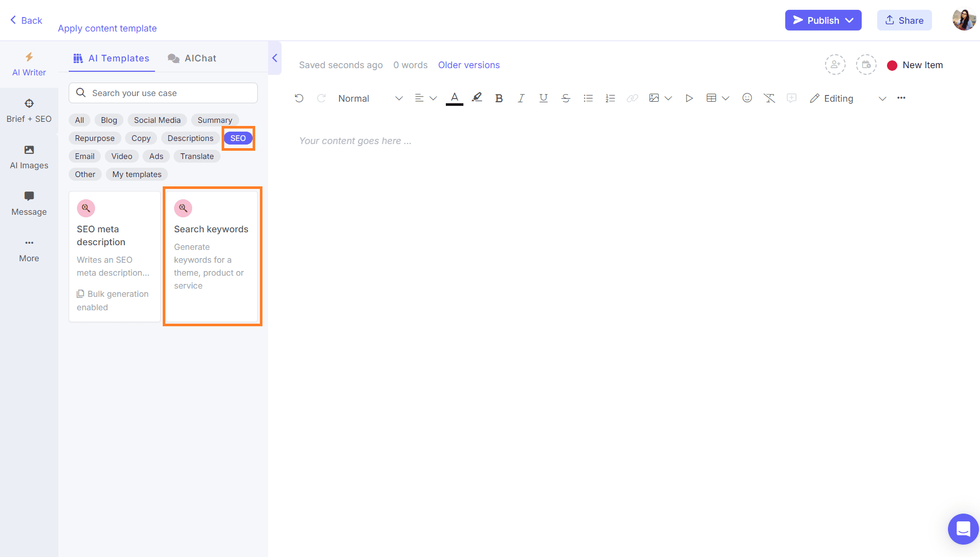The height and width of the screenshot is (557, 980).
Task: Click the redo arrow icon
Action: [321, 98]
